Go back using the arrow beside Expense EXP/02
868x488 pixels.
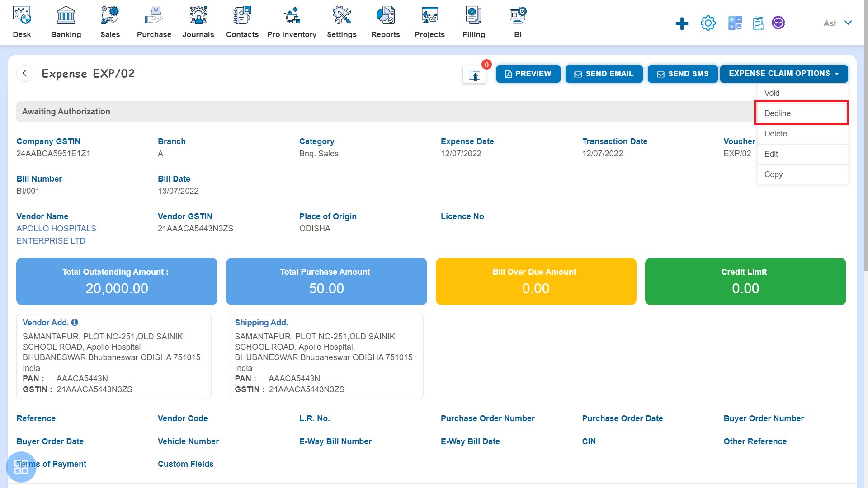pyautogui.click(x=25, y=73)
